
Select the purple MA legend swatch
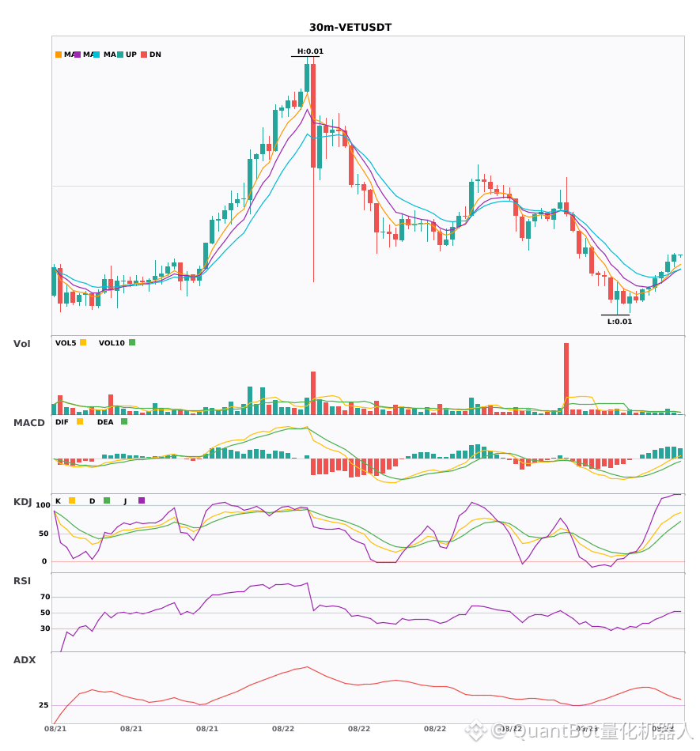78,55
